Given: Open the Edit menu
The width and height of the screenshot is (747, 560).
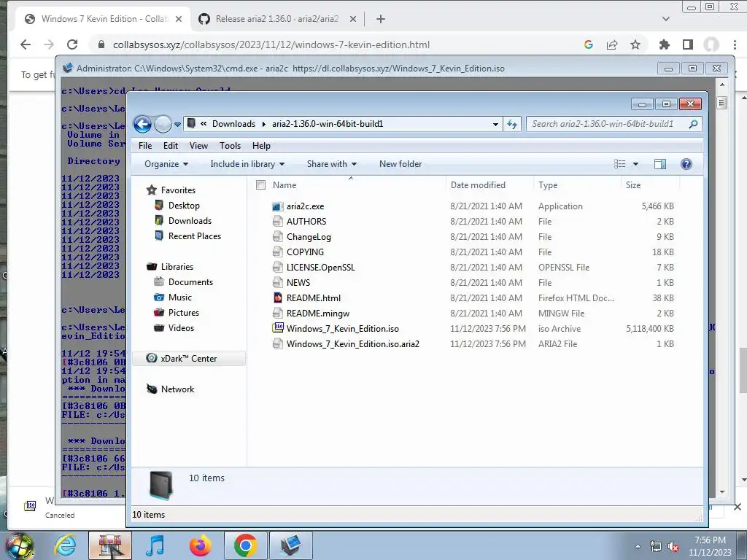Looking at the screenshot, I should (171, 146).
